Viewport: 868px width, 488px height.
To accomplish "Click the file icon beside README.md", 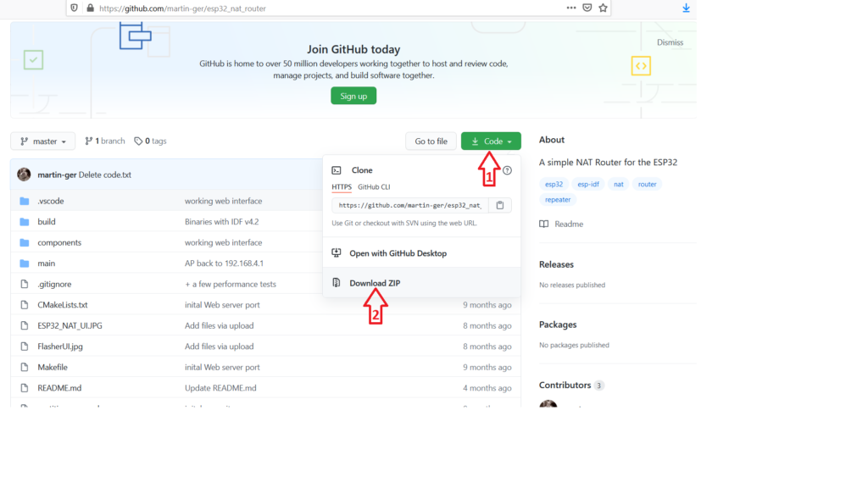I will coord(25,388).
